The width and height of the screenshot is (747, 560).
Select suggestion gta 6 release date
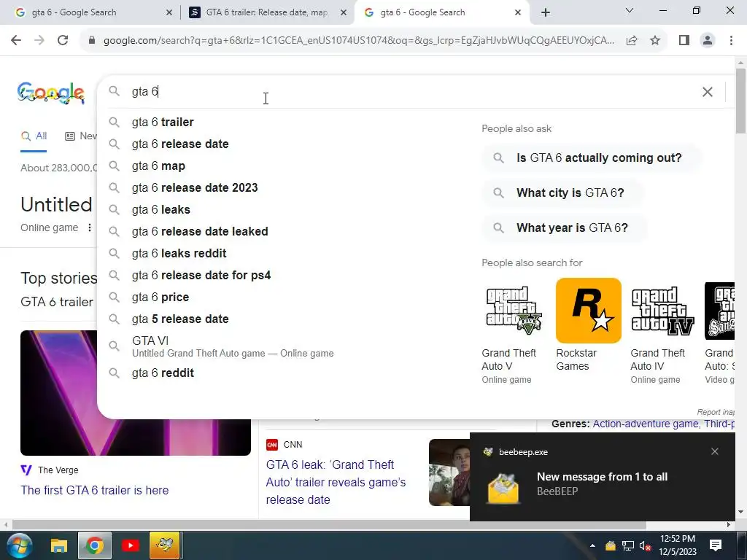point(180,144)
